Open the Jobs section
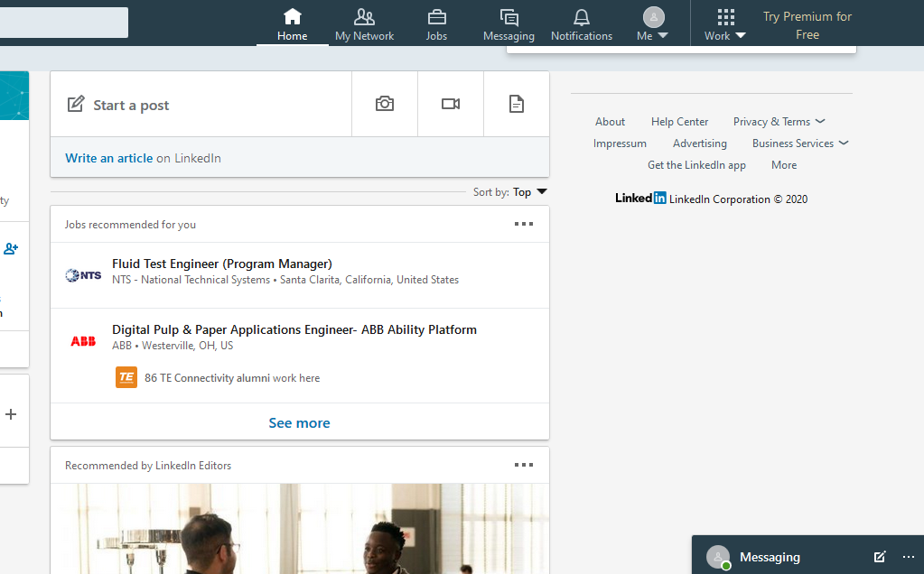924x574 pixels. click(436, 24)
